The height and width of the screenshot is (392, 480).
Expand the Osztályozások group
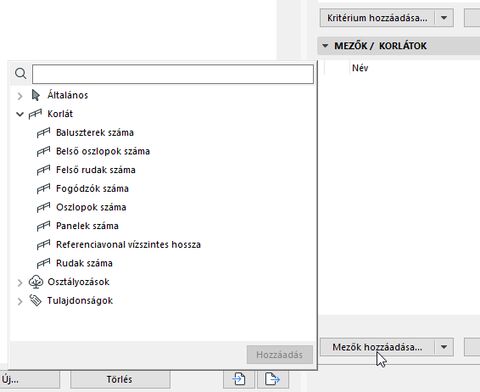[20, 283]
